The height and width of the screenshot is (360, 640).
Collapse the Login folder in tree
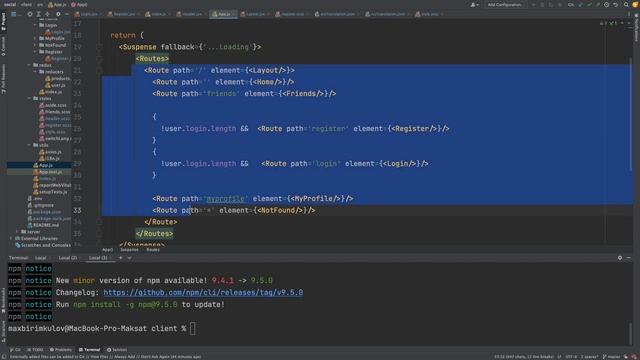pos(35,25)
